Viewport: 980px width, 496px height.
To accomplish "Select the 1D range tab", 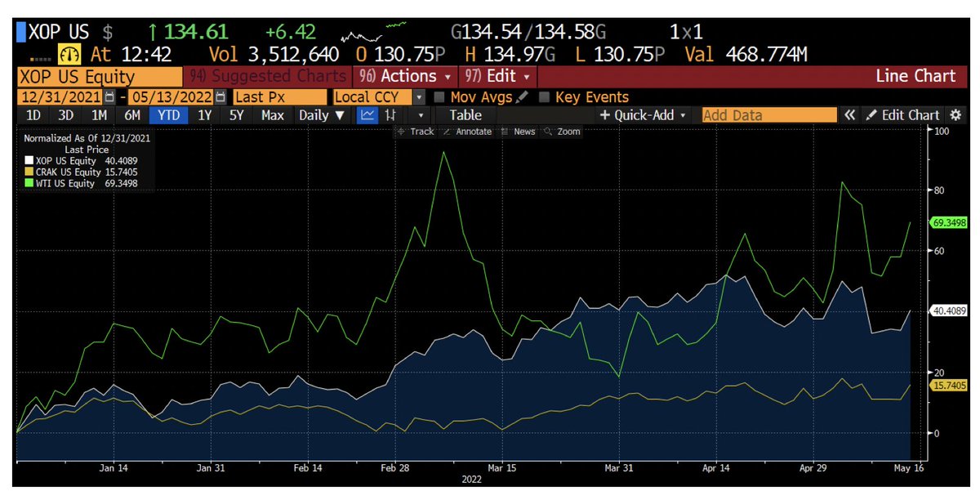I will point(33,115).
